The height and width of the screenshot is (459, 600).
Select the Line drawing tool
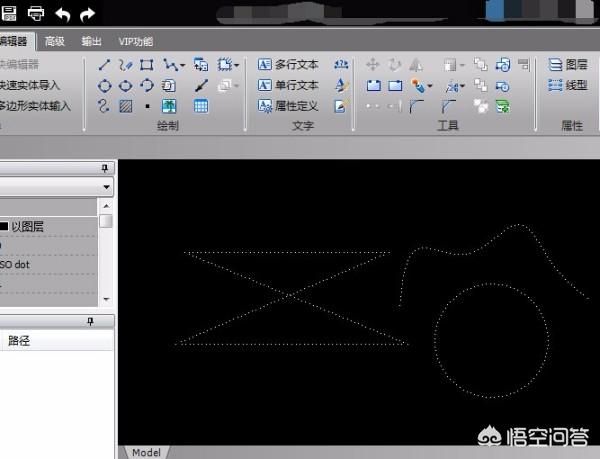pos(104,65)
